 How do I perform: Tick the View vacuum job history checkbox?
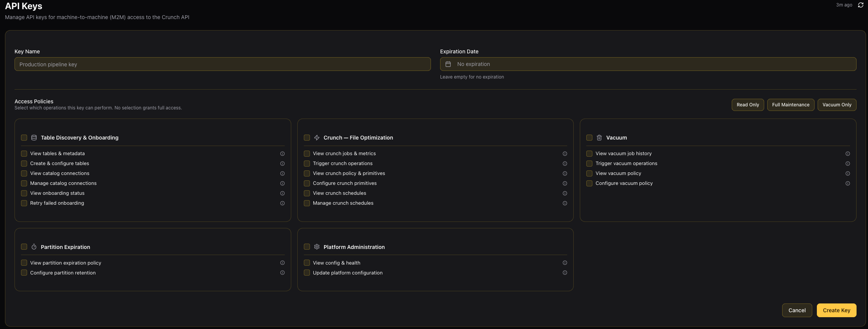(x=589, y=154)
